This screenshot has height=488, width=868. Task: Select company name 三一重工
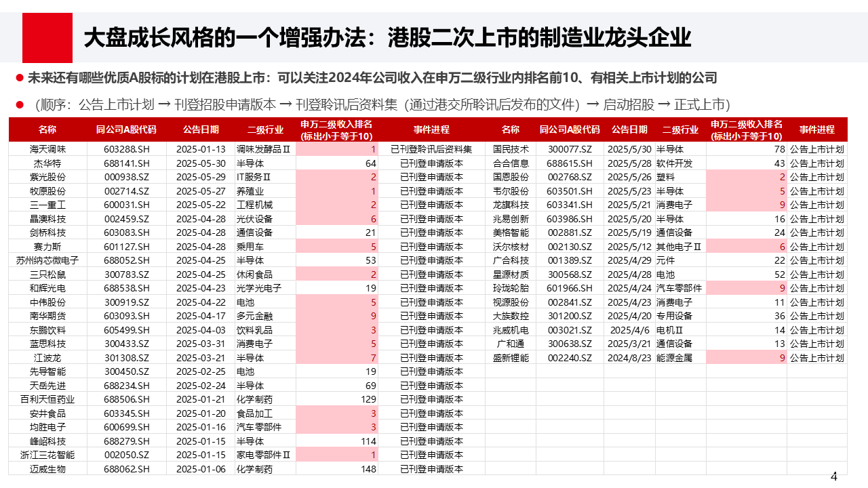pos(48,205)
